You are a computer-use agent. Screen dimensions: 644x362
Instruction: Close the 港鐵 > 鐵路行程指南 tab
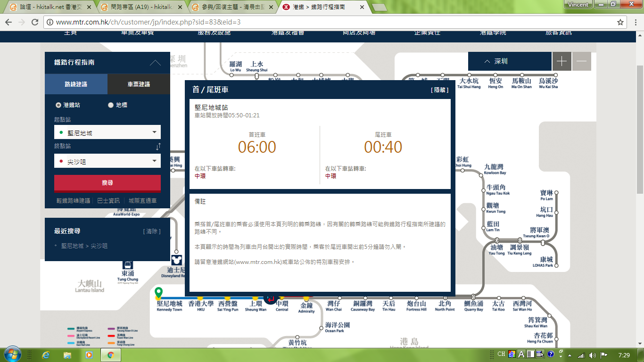362,7
